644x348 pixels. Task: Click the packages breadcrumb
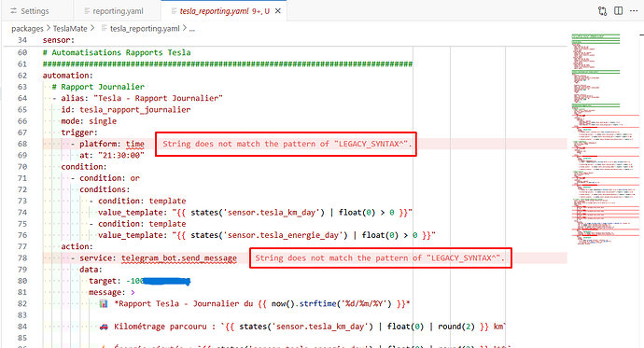click(27, 28)
